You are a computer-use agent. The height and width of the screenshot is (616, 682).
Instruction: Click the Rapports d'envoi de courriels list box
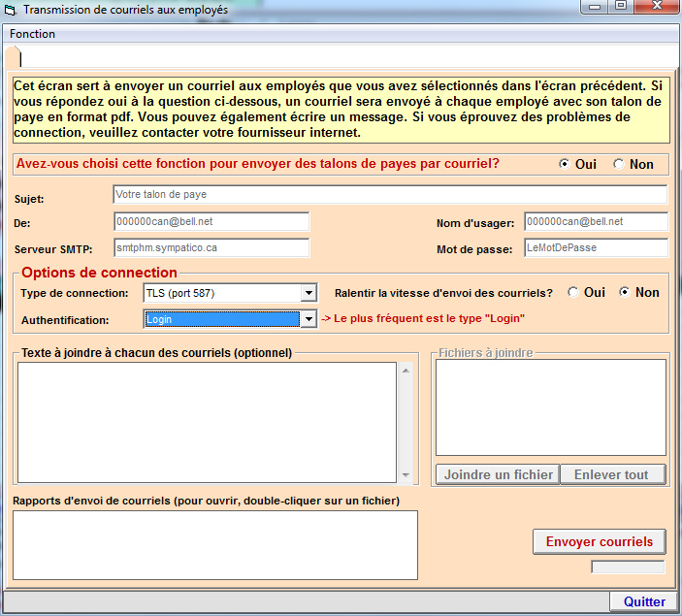[215, 544]
